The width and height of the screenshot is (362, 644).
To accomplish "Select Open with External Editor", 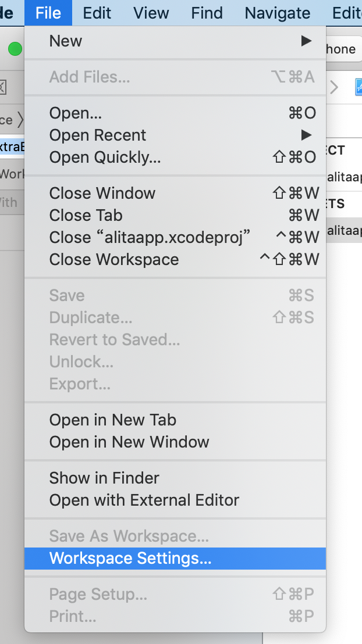I will click(x=144, y=500).
